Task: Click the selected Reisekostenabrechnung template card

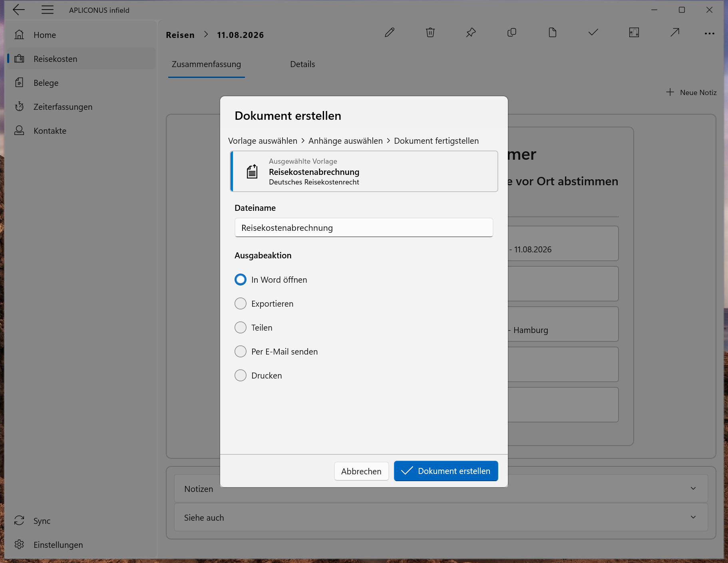Action: pyautogui.click(x=364, y=171)
